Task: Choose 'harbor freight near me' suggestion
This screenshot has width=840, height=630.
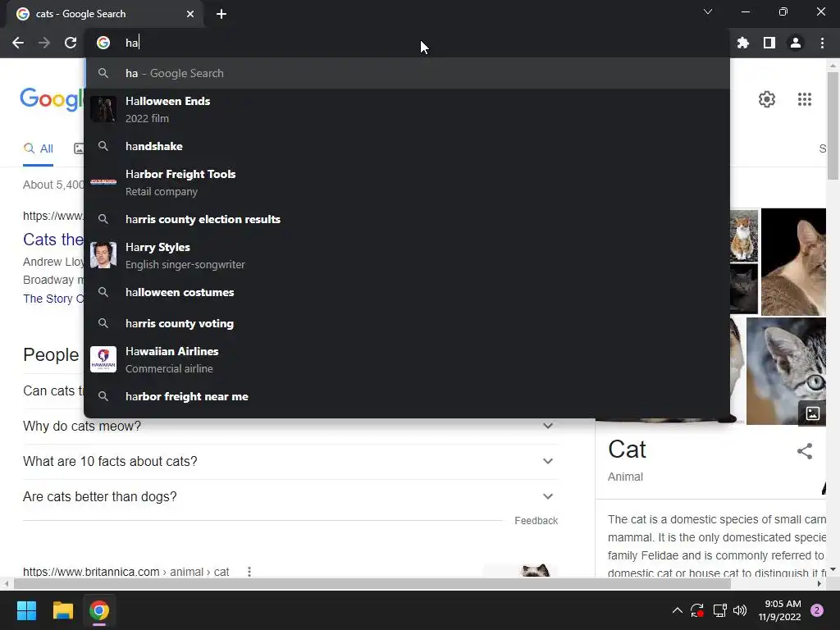Action: [x=407, y=396]
